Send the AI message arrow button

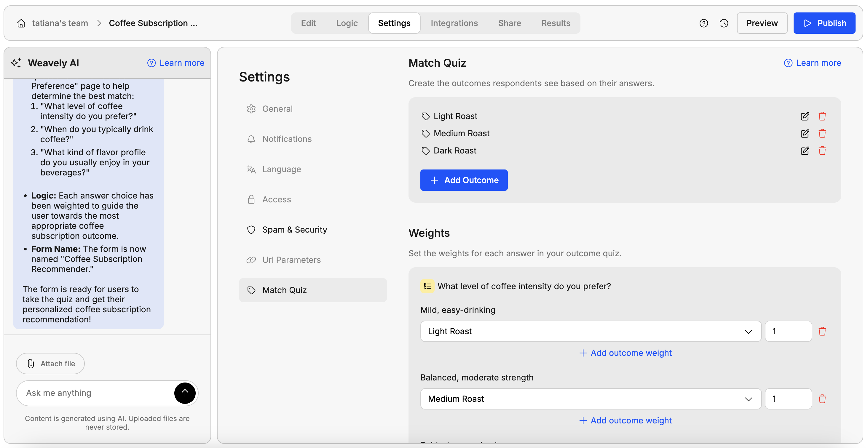[185, 393]
